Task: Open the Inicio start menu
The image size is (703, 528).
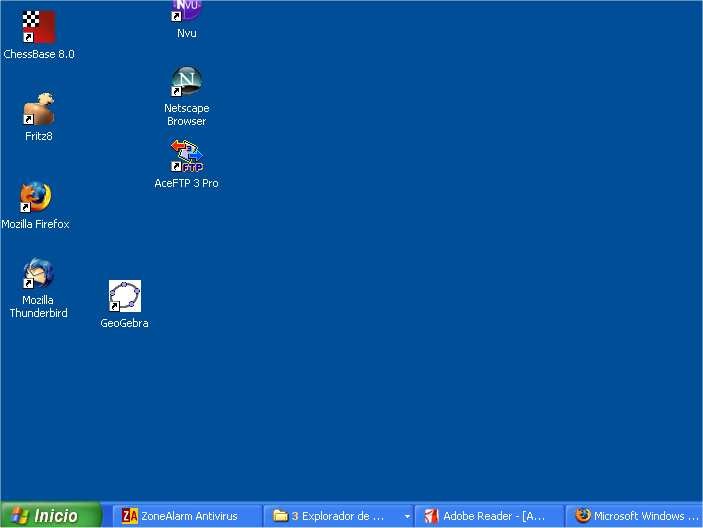Action: (51, 515)
